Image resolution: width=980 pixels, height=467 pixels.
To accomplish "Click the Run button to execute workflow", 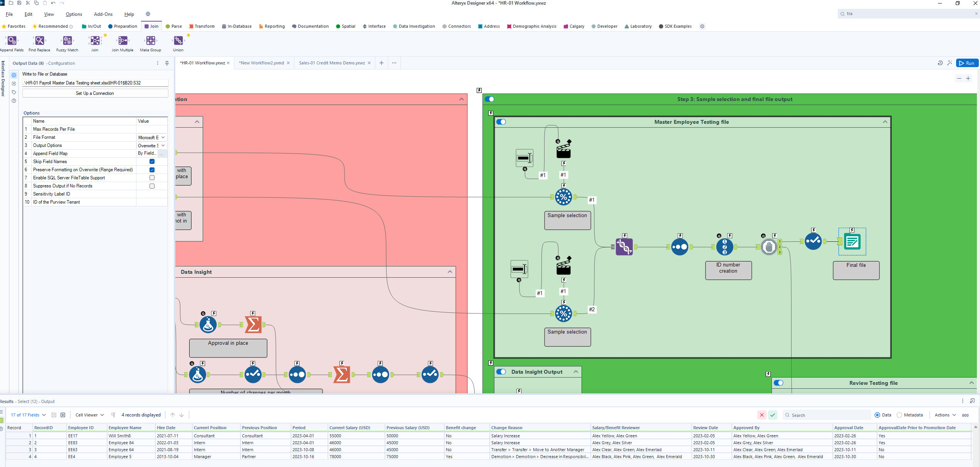I will pos(967,62).
